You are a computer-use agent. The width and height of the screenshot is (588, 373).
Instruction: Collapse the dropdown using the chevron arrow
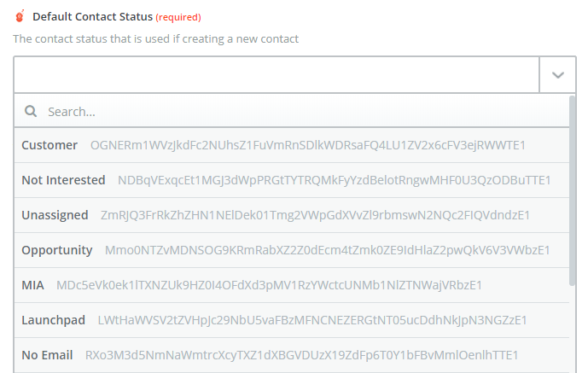pyautogui.click(x=557, y=74)
